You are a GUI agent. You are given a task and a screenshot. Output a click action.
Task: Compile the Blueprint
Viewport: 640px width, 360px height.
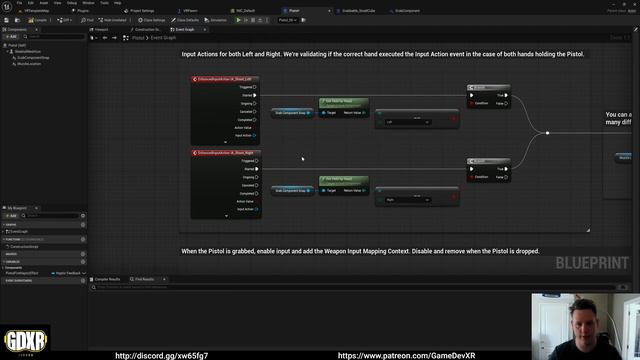pyautogui.click(x=38, y=20)
